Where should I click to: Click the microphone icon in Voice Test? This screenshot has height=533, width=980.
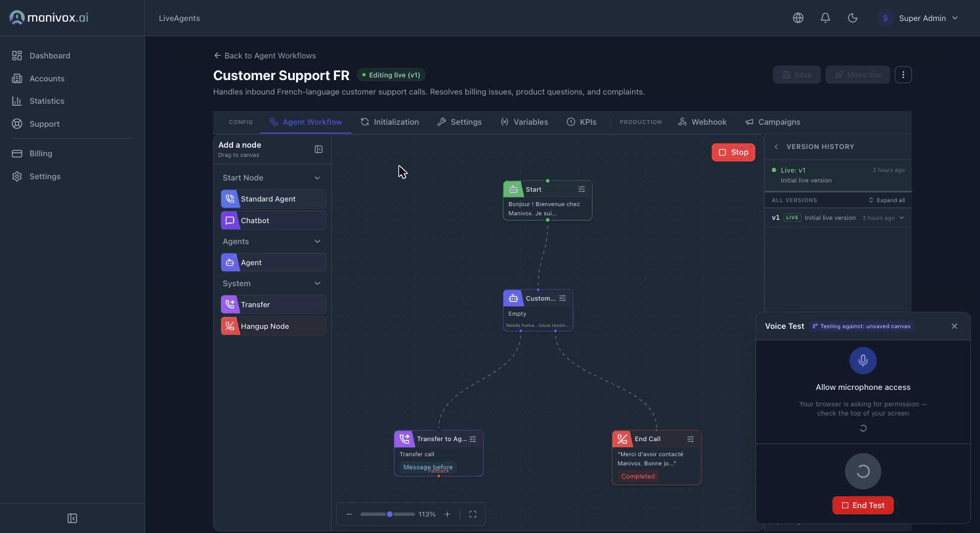point(863,360)
